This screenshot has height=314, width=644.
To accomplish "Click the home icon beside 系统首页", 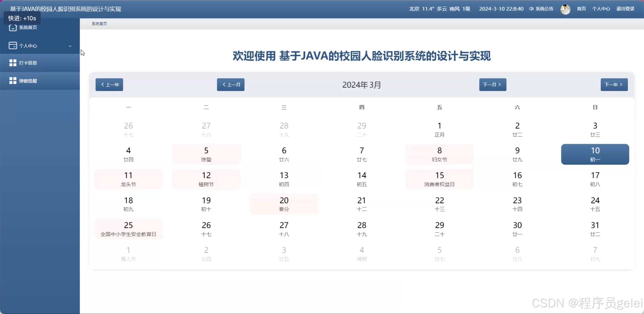I will coord(13,27).
